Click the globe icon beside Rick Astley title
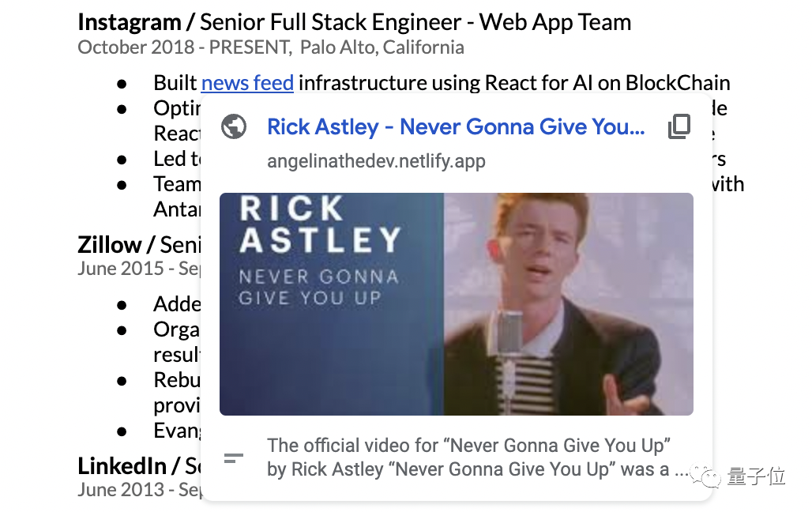 (x=234, y=126)
